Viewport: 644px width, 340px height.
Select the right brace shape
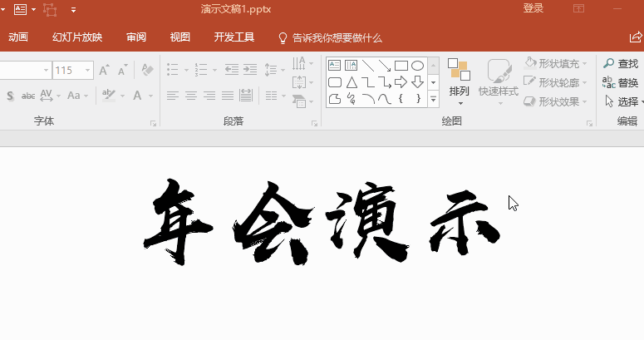[x=418, y=99]
